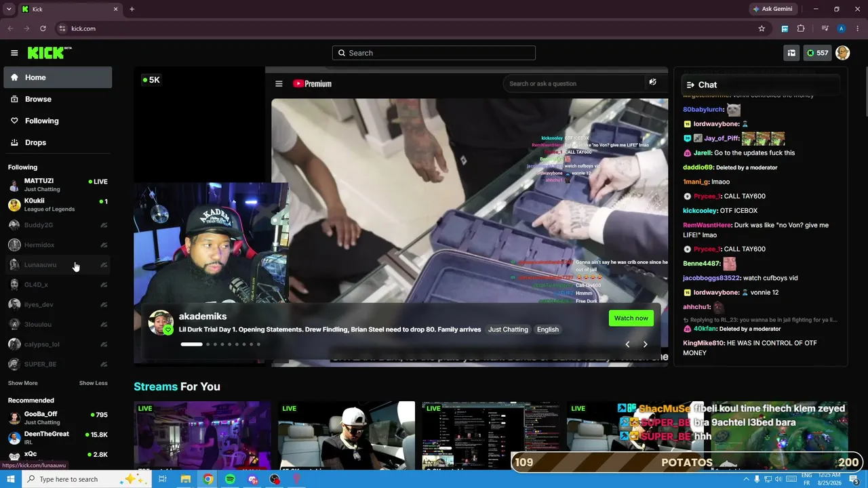868x488 pixels.
Task: Select the active first carousel indicator
Action: [191, 344]
